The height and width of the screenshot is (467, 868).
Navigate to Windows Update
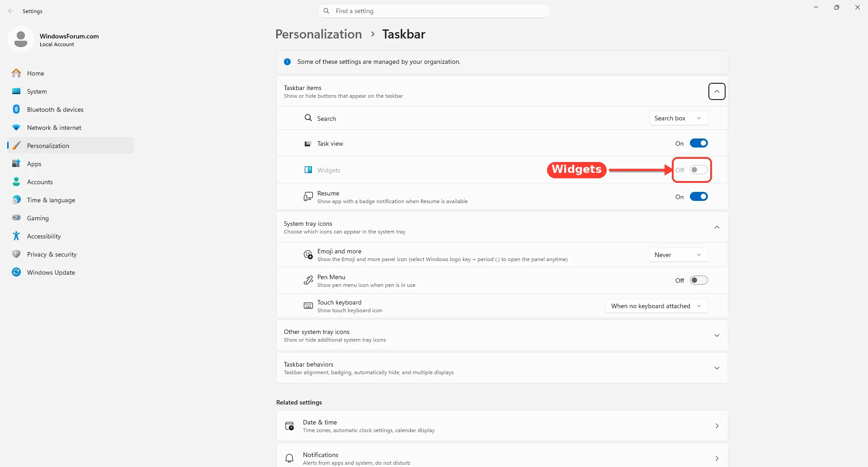tap(71, 272)
